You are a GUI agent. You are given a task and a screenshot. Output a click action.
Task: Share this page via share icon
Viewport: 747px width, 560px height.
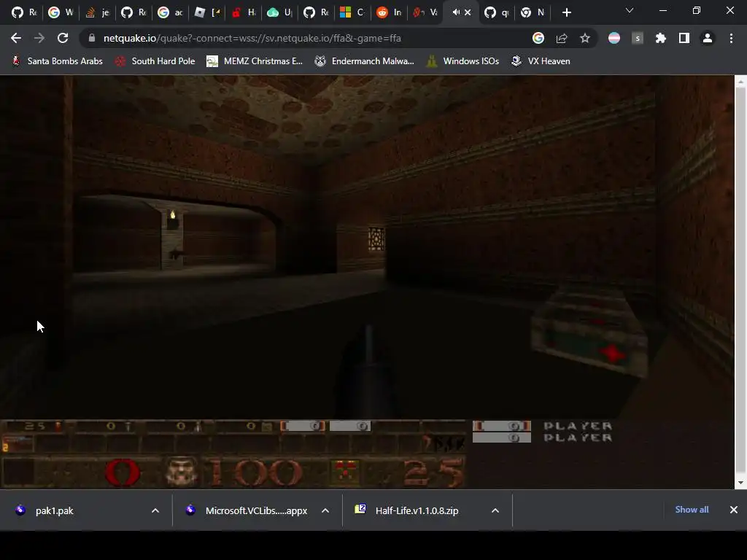click(562, 38)
